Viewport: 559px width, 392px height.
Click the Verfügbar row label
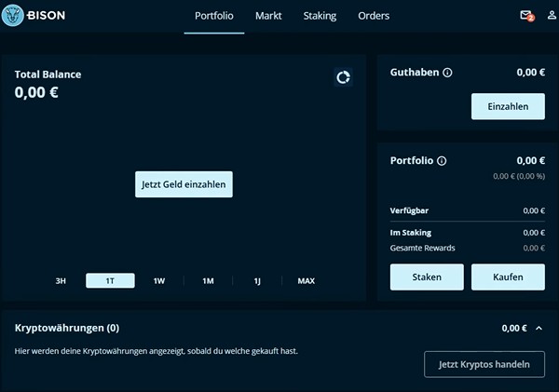pyautogui.click(x=409, y=210)
